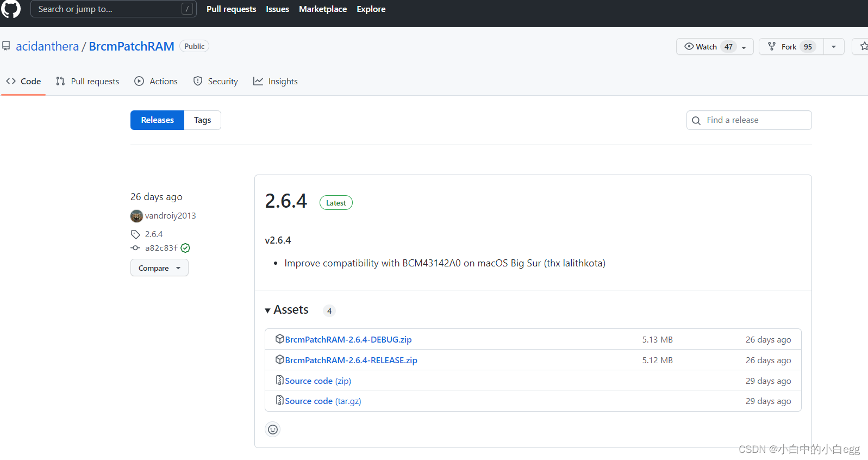The height and width of the screenshot is (460, 868).
Task: Click the v2.6.4 heading text
Action: (278, 240)
